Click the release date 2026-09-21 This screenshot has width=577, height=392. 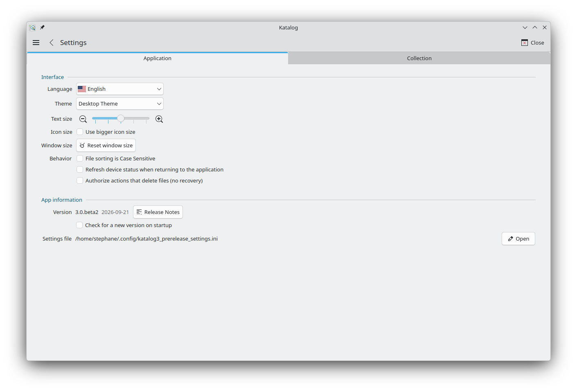(115, 212)
